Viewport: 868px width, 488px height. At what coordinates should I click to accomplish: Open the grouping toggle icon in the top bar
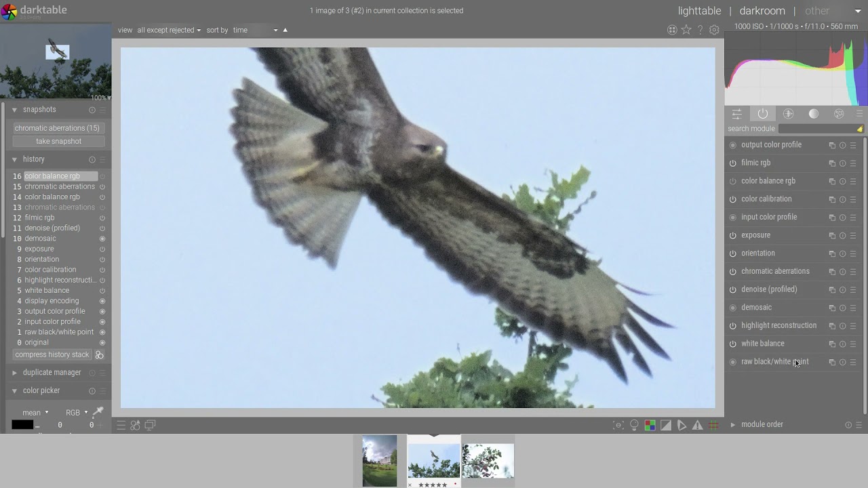tap(672, 30)
